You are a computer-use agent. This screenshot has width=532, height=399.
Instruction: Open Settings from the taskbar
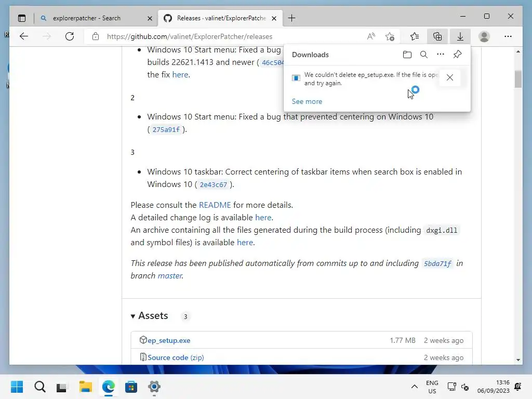(x=154, y=387)
